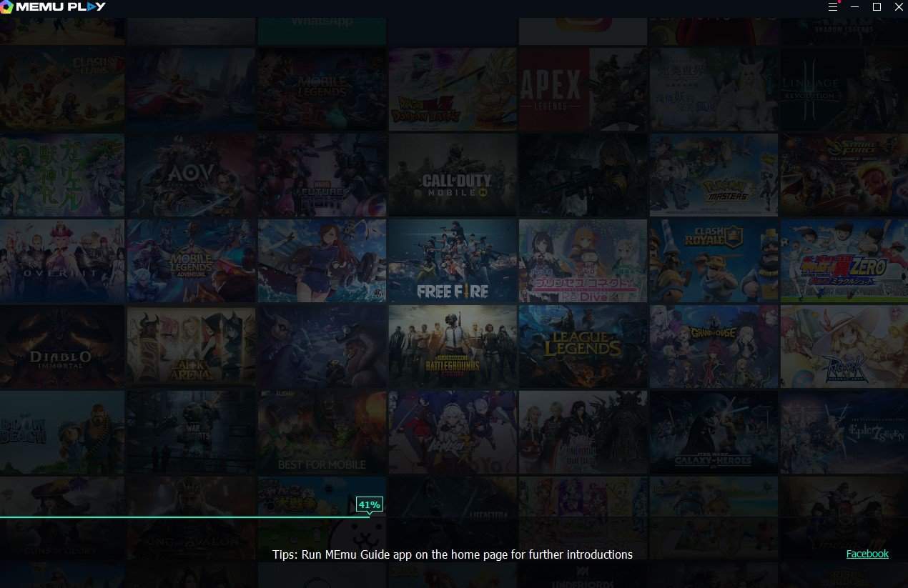Click the Overhit game thumbnail
Image resolution: width=908 pixels, height=588 pixels.
62,261
